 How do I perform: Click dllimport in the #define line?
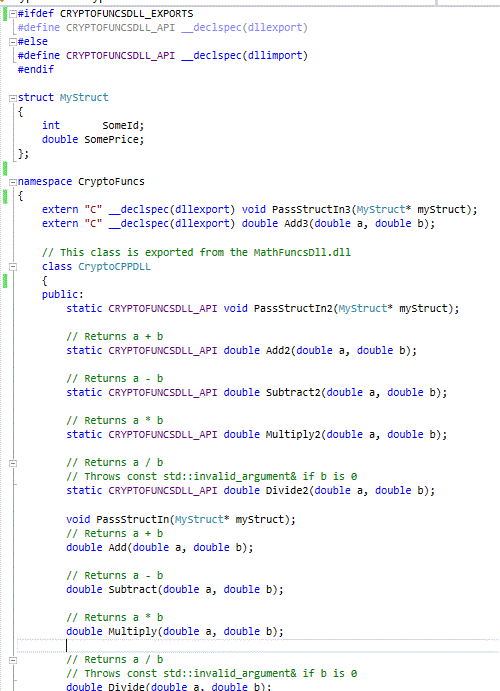pos(275,56)
